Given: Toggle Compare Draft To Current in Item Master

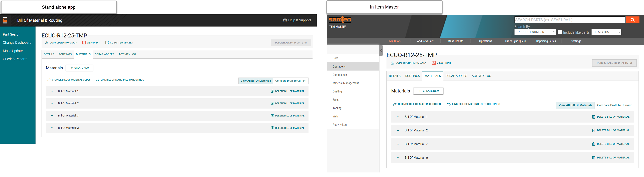Looking at the screenshot, I should tap(614, 105).
